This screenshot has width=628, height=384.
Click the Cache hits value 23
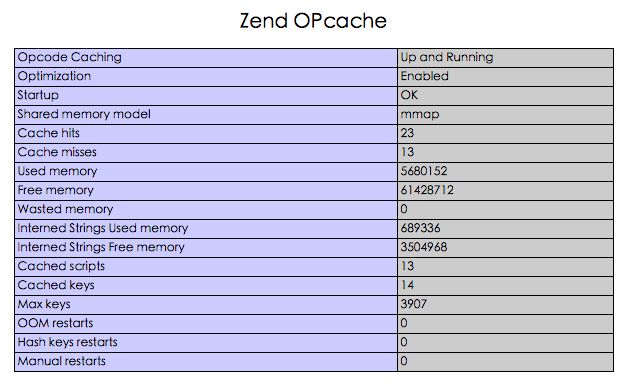407,133
